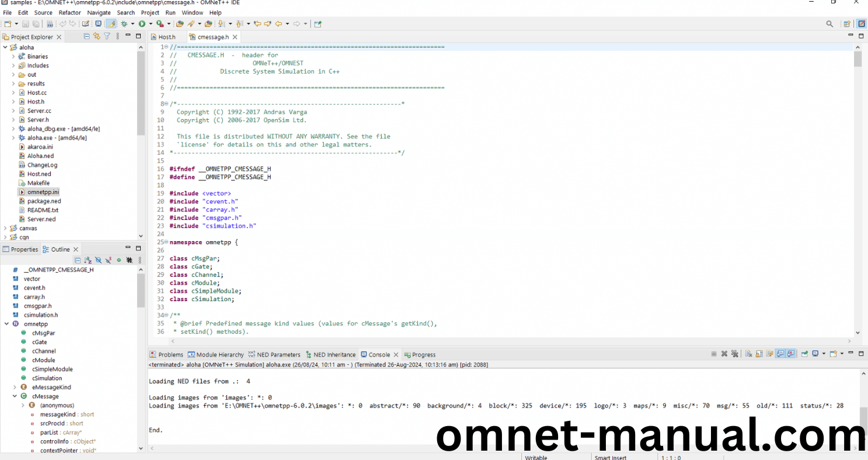868x460 pixels.
Task: Click the editor vertical scrollbar thumb
Action: [857, 59]
